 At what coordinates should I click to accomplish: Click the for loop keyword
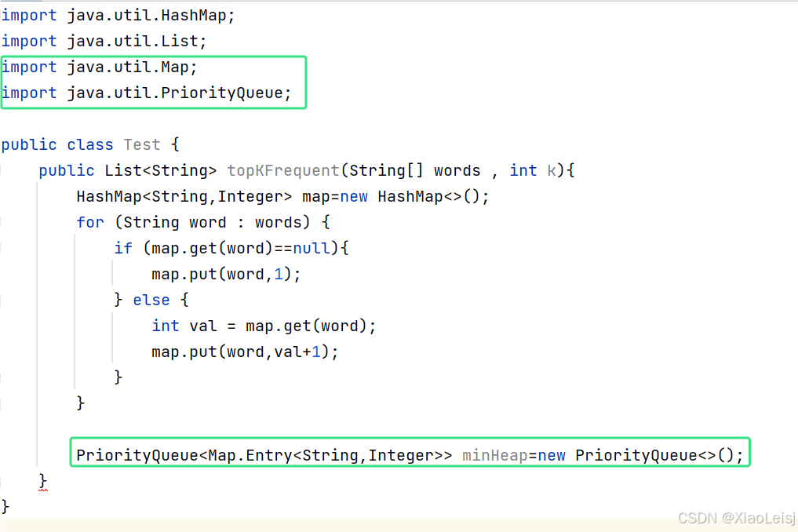(x=90, y=223)
